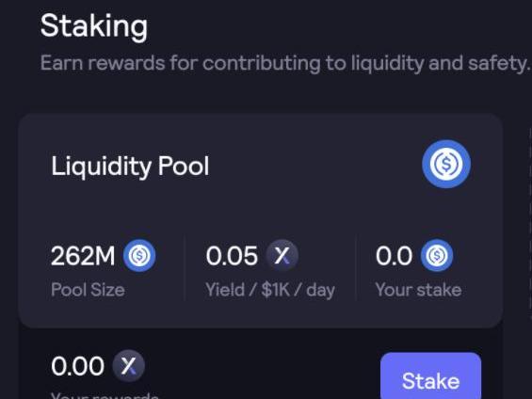532x399 pixels.
Task: Click the Your rewards label
Action: click(x=105, y=395)
